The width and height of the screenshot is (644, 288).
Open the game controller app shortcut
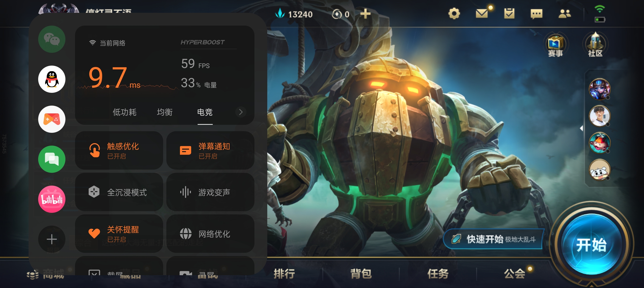pyautogui.click(x=52, y=119)
